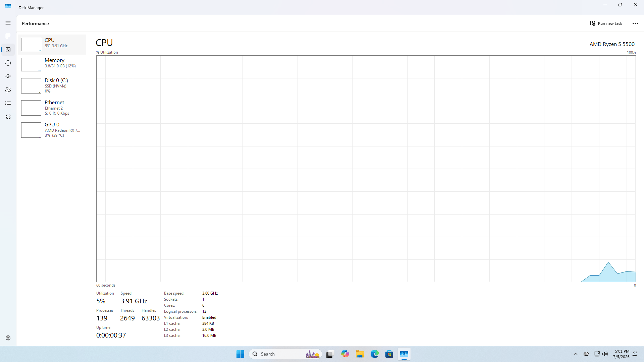Click the '60 seconds' graph label

[x=106, y=285]
